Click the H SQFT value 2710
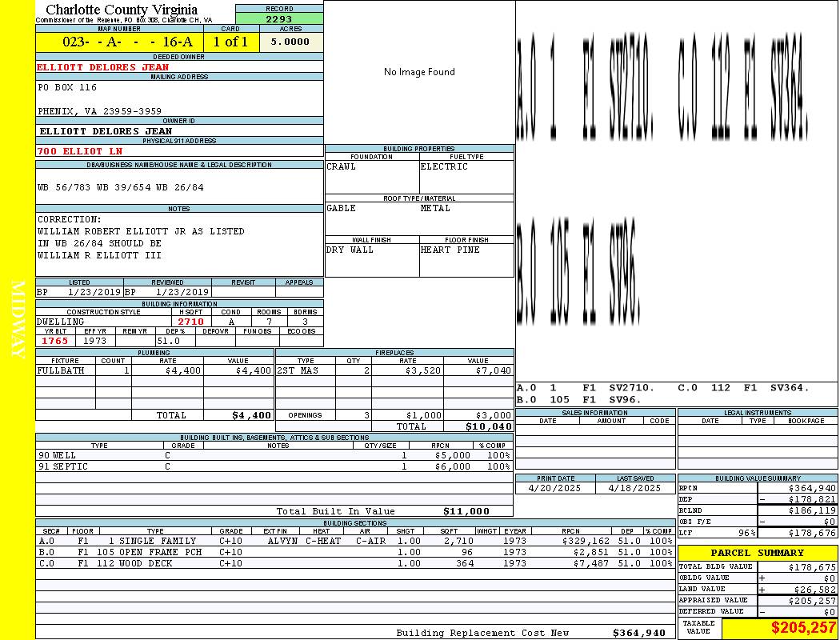Viewport: 840px width, 640px height. [191, 322]
